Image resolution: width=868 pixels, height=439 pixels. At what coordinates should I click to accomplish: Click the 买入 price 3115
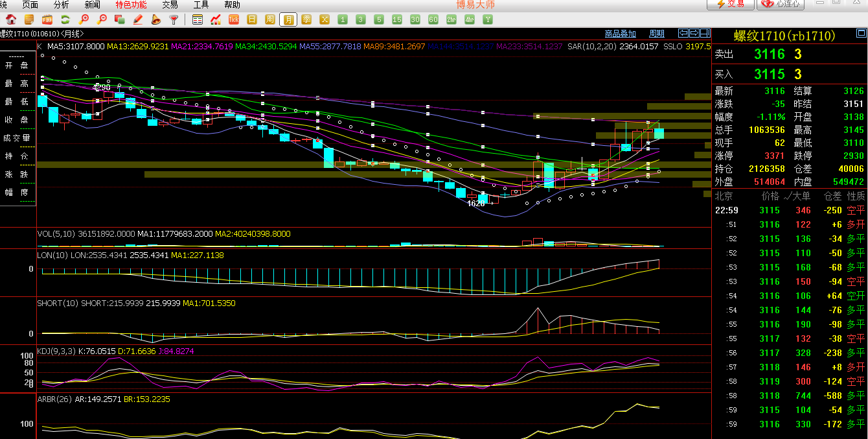770,74
